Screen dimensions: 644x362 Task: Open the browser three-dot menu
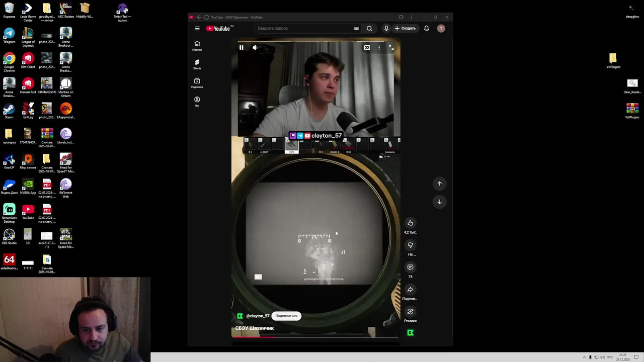[411, 17]
